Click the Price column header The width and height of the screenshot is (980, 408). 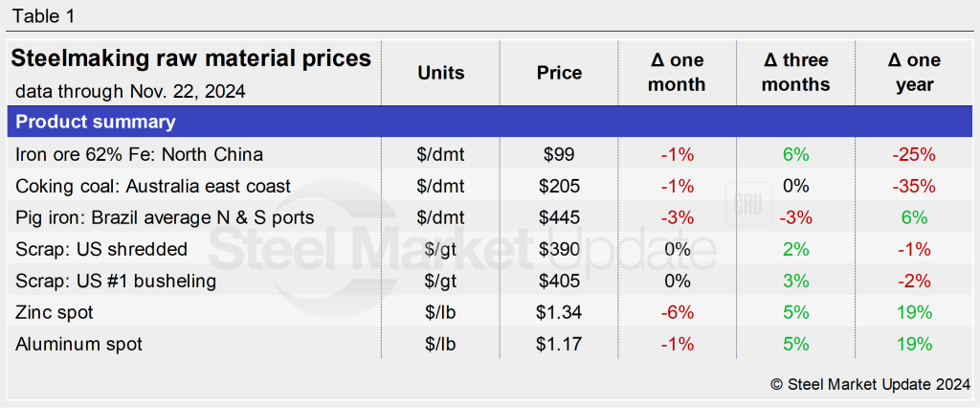[559, 73]
